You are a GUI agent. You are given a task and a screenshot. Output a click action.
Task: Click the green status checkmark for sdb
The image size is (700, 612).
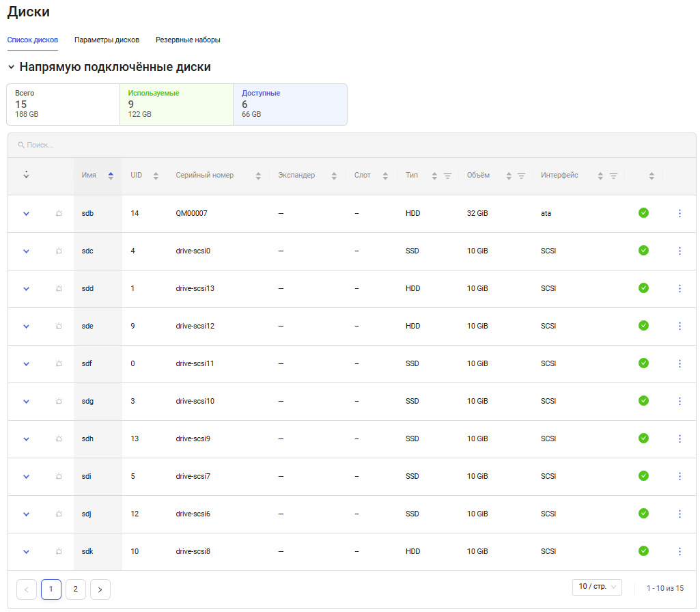[643, 213]
